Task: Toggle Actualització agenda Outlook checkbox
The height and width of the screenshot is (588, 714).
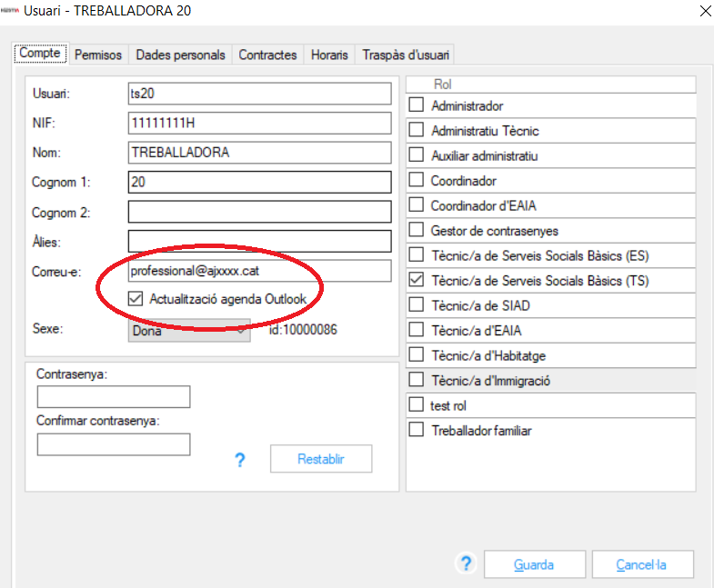Action: [136, 298]
